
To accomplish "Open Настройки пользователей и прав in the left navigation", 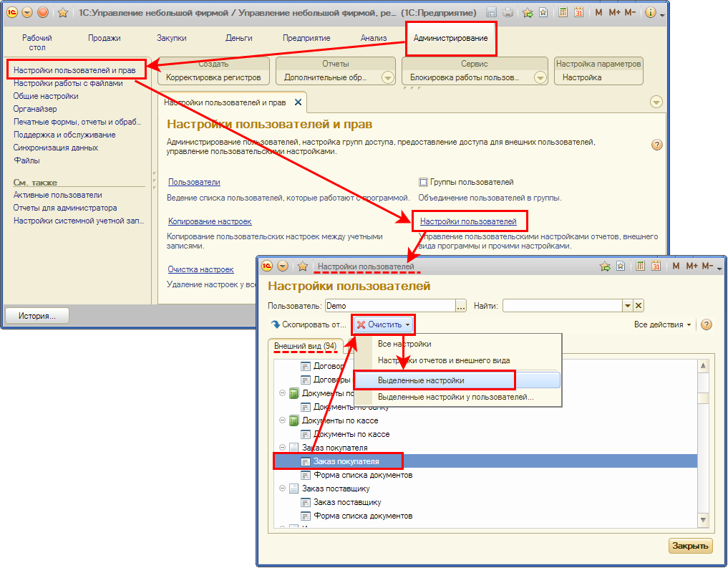I will click(x=74, y=70).
